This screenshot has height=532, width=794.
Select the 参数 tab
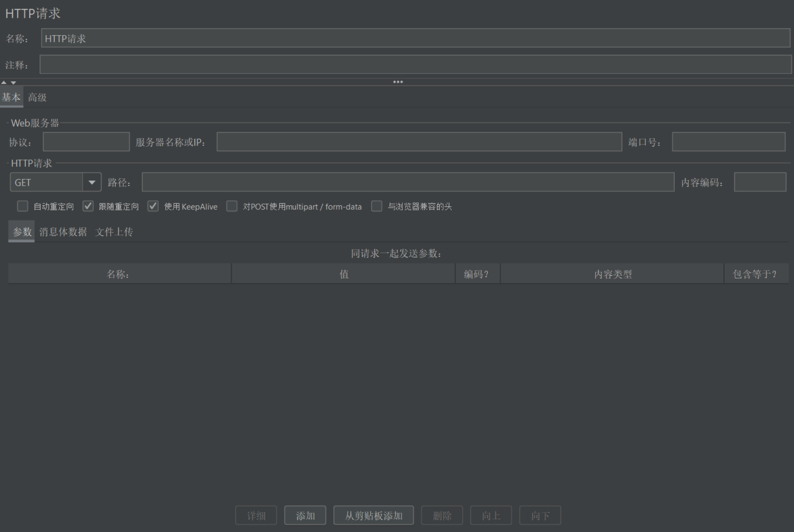tap(22, 232)
